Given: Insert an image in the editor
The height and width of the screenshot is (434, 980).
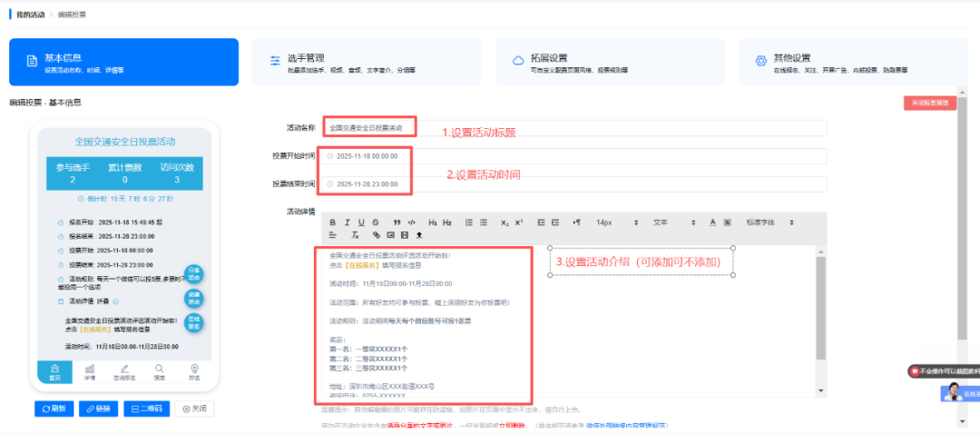Looking at the screenshot, I should 390,235.
